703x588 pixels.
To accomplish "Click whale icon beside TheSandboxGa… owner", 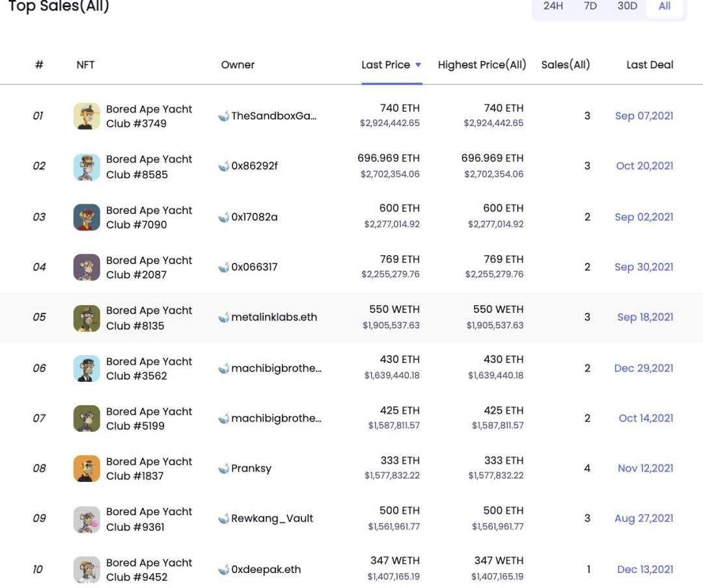I will (x=223, y=116).
